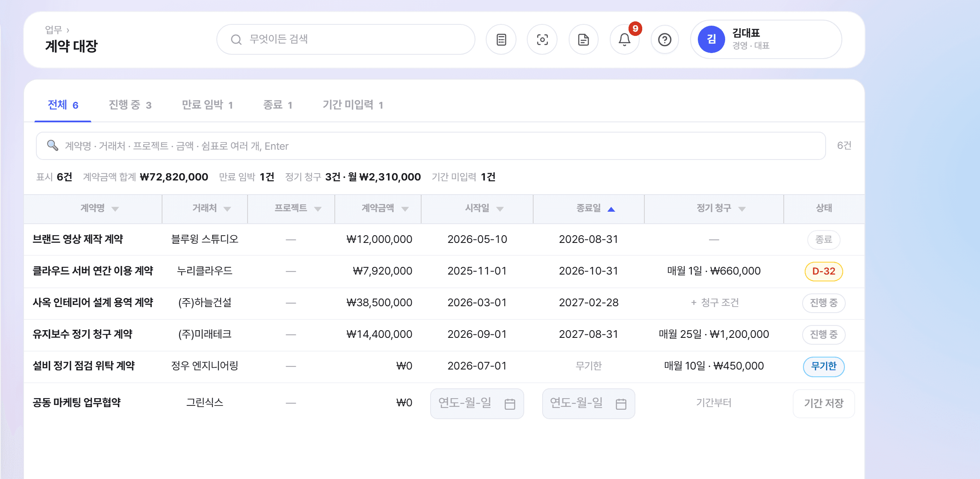Expand the 시작일 column filter arrow
Viewport: 980px width, 479px height.
pyautogui.click(x=500, y=209)
